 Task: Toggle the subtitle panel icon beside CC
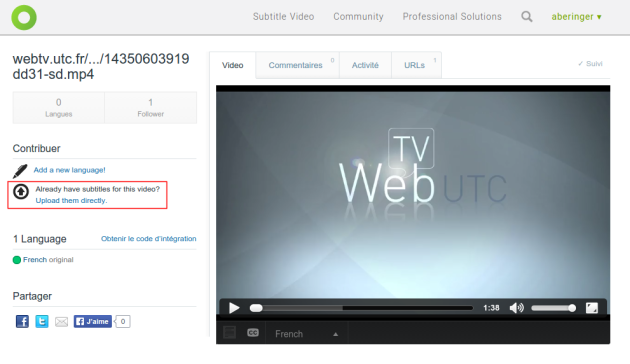tap(229, 333)
